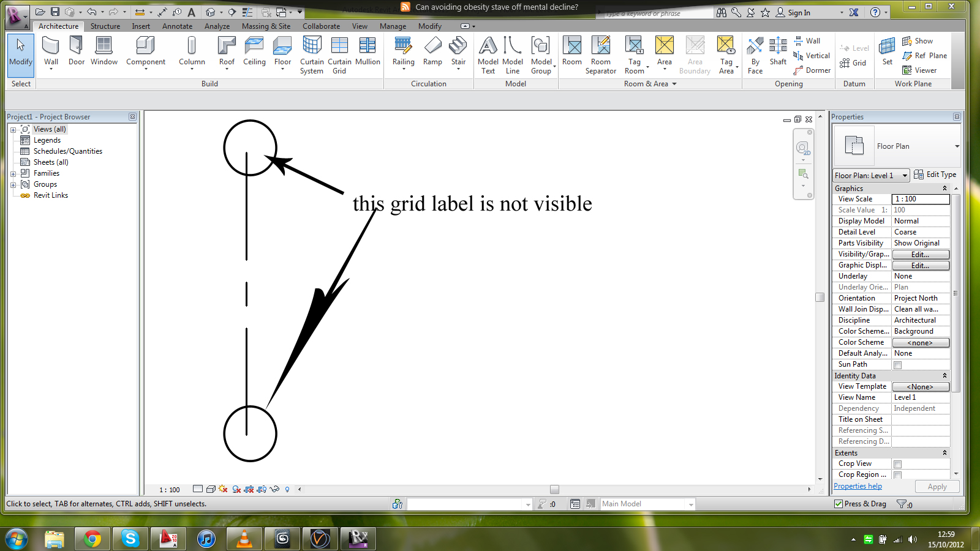Select the Grid datum tool
Viewport: 980px width, 551px height.
[853, 63]
